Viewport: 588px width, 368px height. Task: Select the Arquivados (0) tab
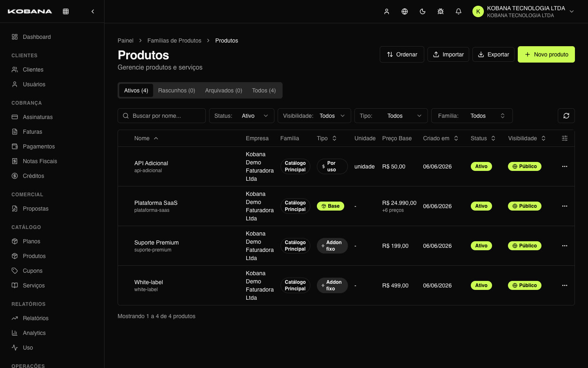[x=223, y=90]
